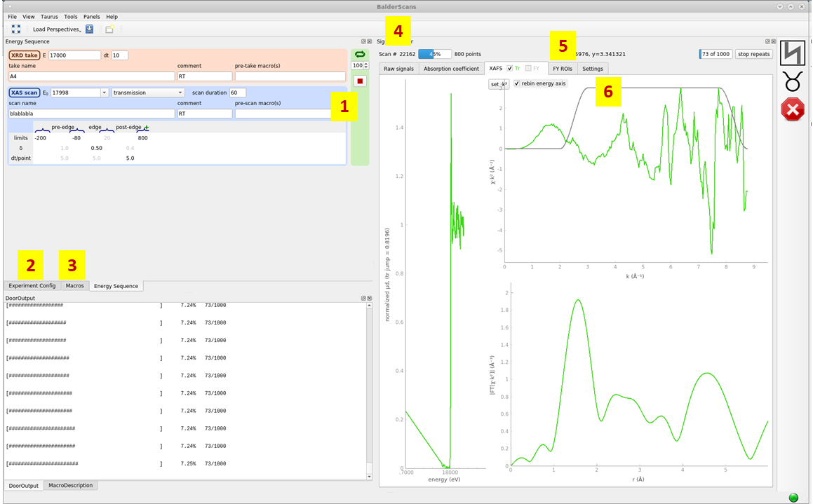813x504 pixels.
Task: Enable the FY checkbox on the XAFS tab
Action: (527, 69)
